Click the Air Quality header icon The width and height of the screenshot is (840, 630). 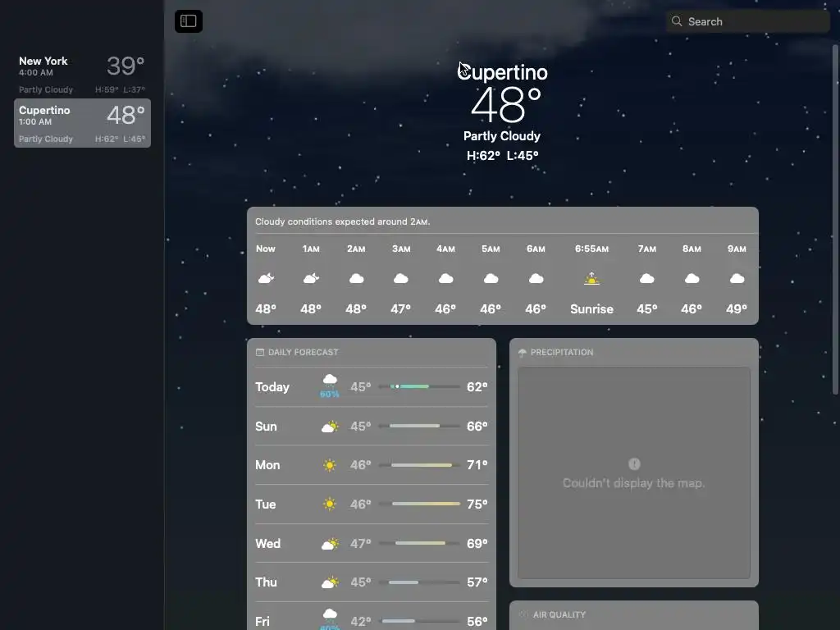tap(523, 614)
